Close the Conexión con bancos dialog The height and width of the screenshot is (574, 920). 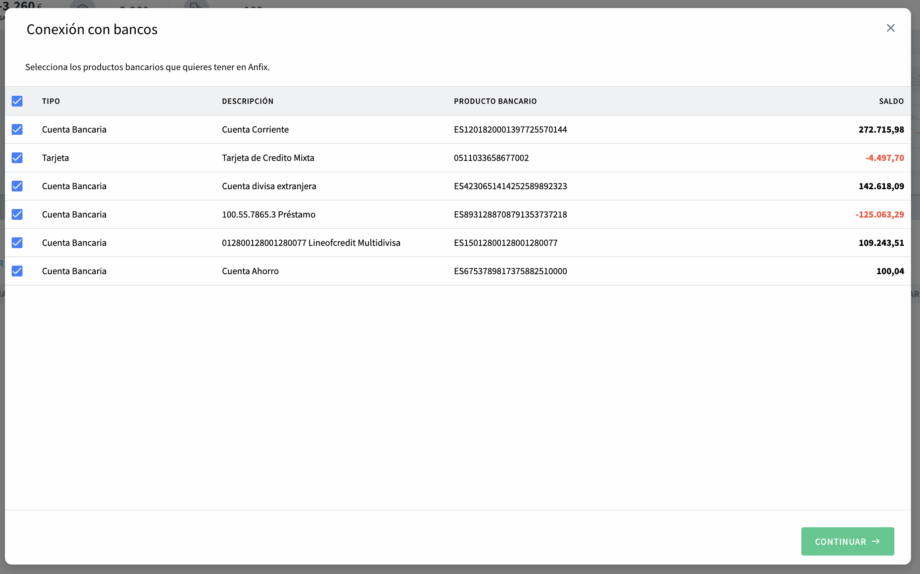(x=890, y=28)
